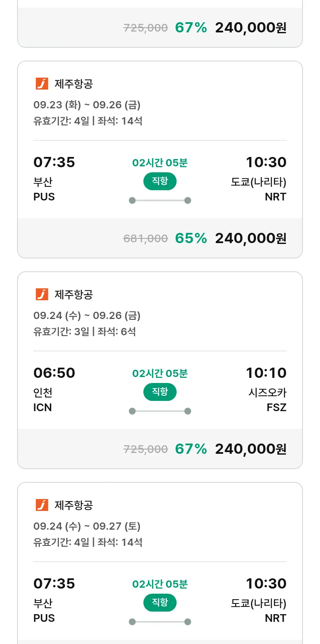The width and height of the screenshot is (320, 644).
Task: Click the 10:10 arrival time
Action: pos(266,373)
